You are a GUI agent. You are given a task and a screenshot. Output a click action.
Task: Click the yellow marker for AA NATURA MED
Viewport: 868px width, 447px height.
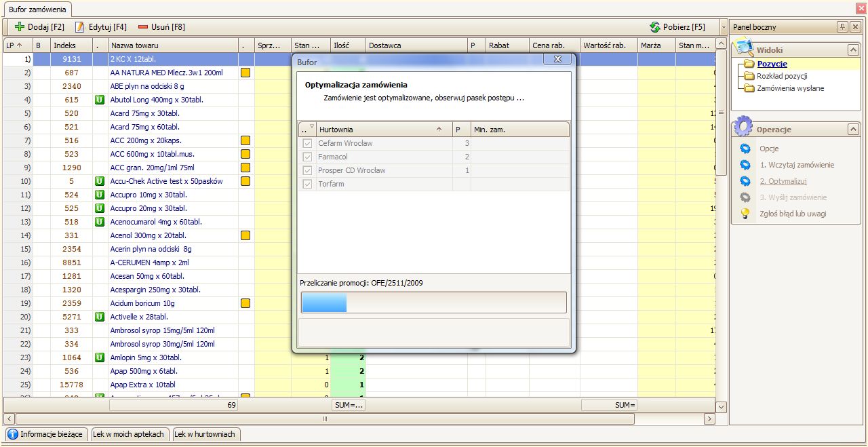[245, 73]
